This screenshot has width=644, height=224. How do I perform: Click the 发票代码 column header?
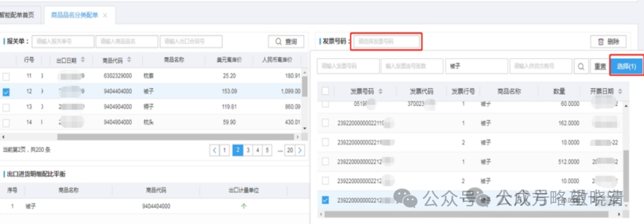[x=422, y=91]
